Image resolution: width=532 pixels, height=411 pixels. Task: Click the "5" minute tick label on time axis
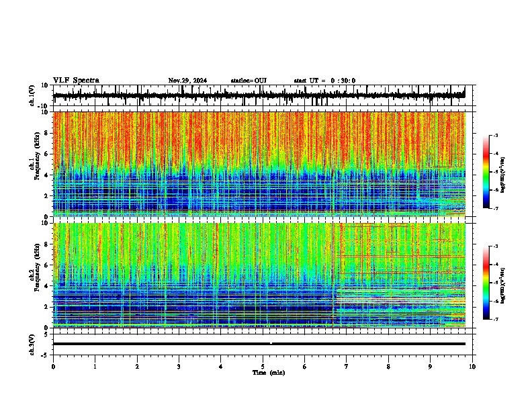point(263,367)
